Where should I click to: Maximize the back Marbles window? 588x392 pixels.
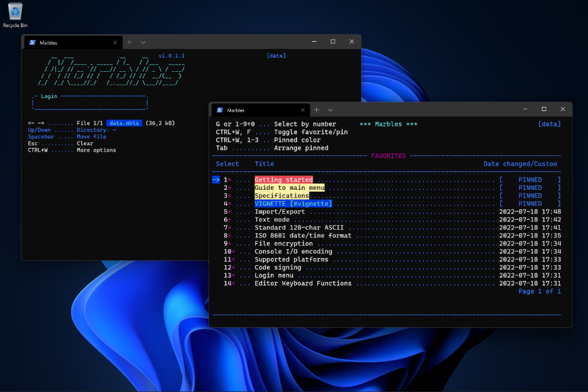point(333,41)
